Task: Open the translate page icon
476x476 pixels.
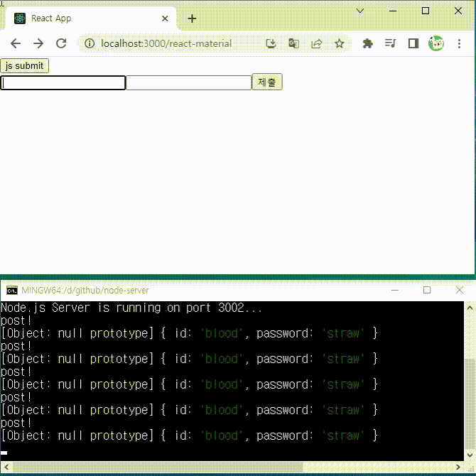Action: pos(293,43)
